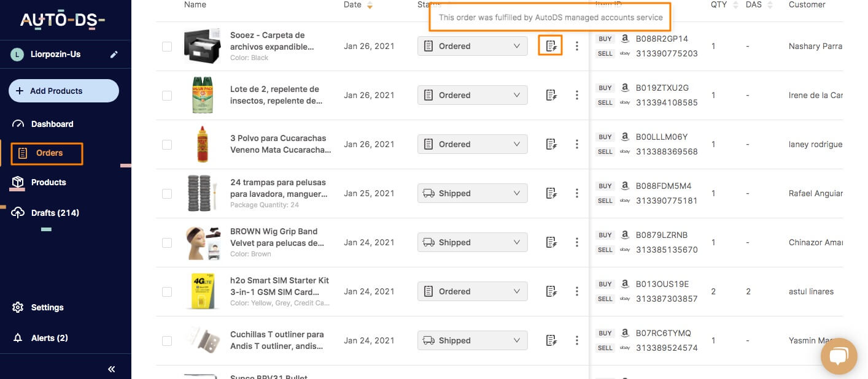Tick the checkbox for 3 Polvo para Cucarachas
The image size is (868, 379).
coord(167,145)
